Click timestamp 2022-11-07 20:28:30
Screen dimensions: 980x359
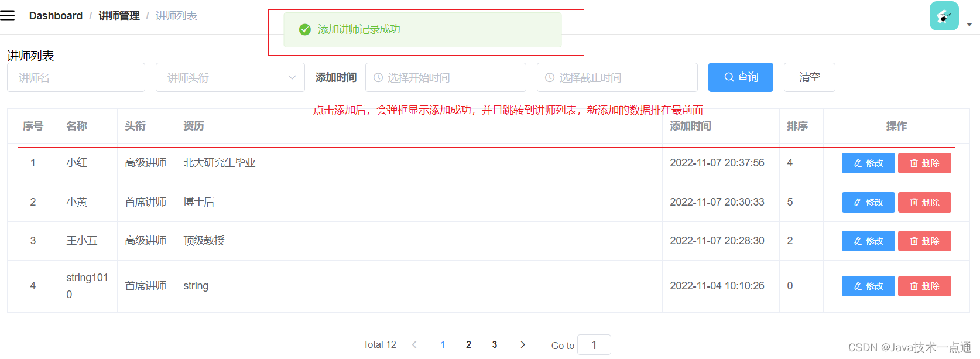point(717,241)
